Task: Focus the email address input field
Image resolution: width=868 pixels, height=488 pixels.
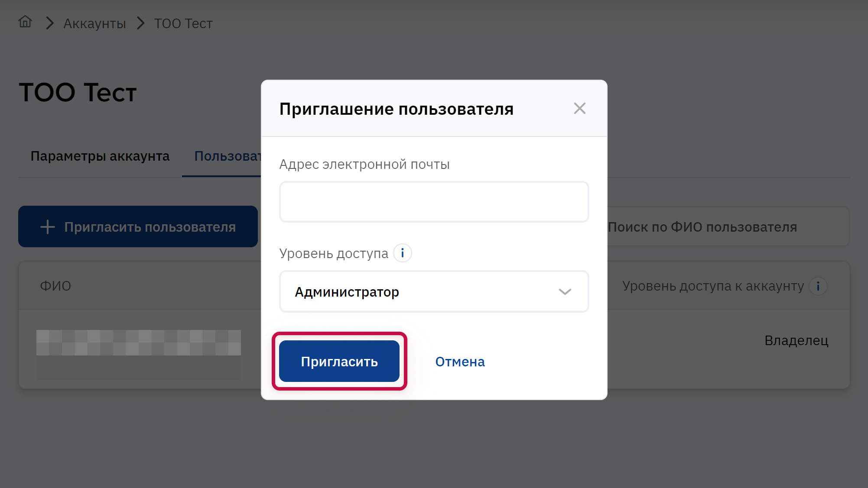Action: click(434, 202)
